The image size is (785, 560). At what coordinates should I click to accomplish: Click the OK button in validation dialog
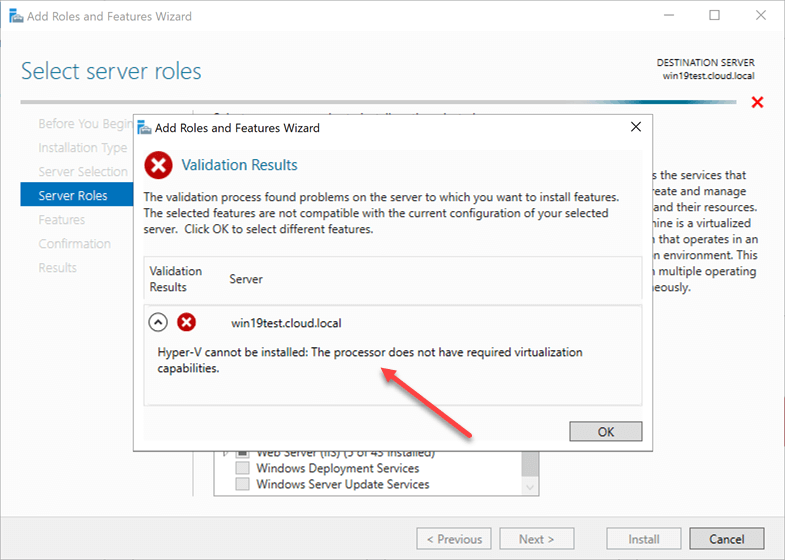click(605, 431)
